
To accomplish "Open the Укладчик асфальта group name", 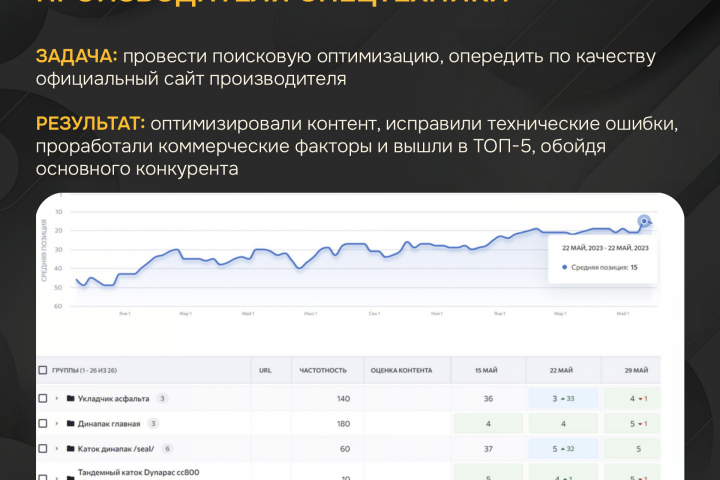I will pos(113,399).
